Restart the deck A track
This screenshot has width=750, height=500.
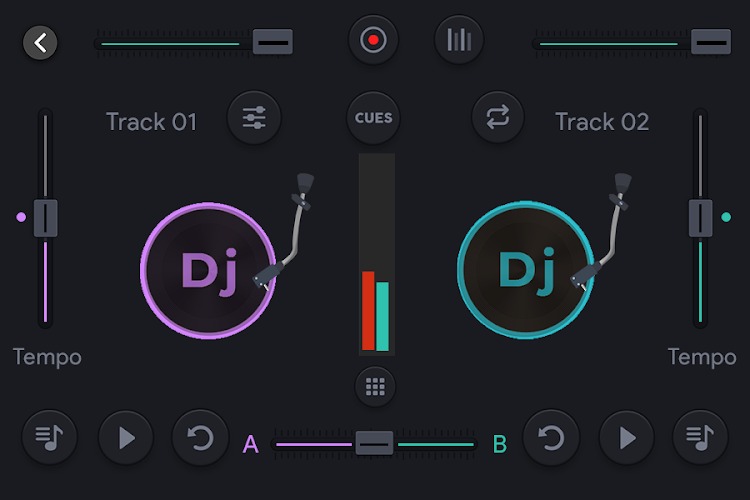[x=200, y=437]
